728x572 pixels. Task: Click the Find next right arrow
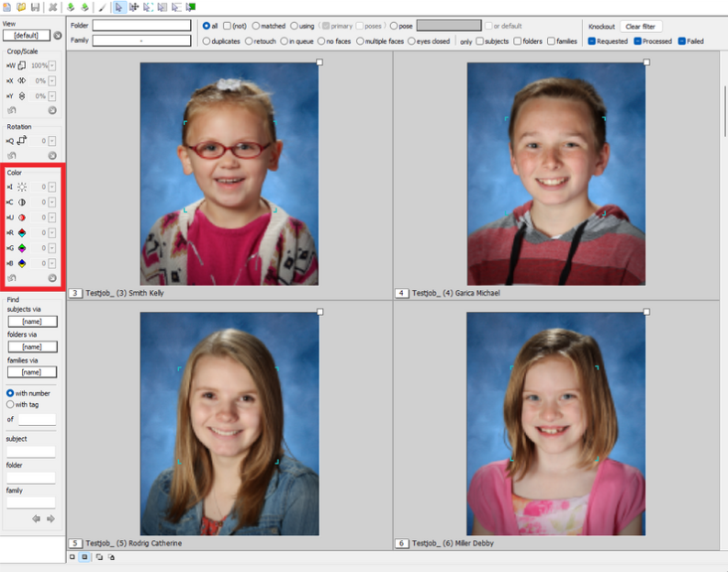(50, 519)
